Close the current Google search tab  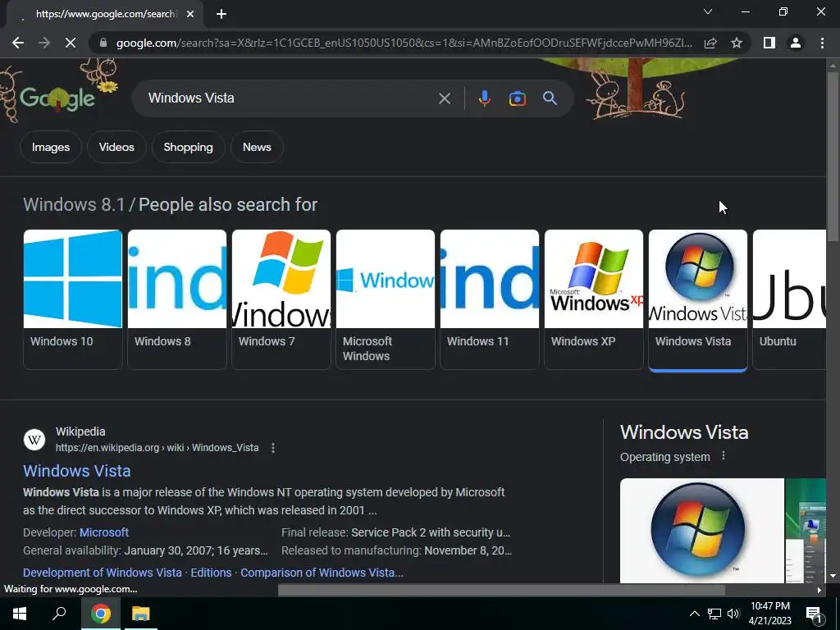tap(190, 15)
